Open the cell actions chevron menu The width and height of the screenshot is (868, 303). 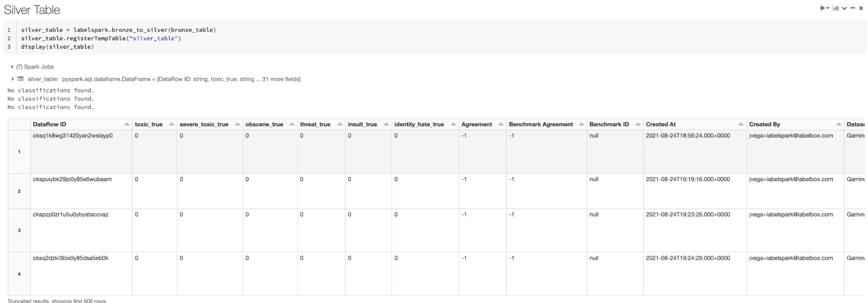[845, 8]
